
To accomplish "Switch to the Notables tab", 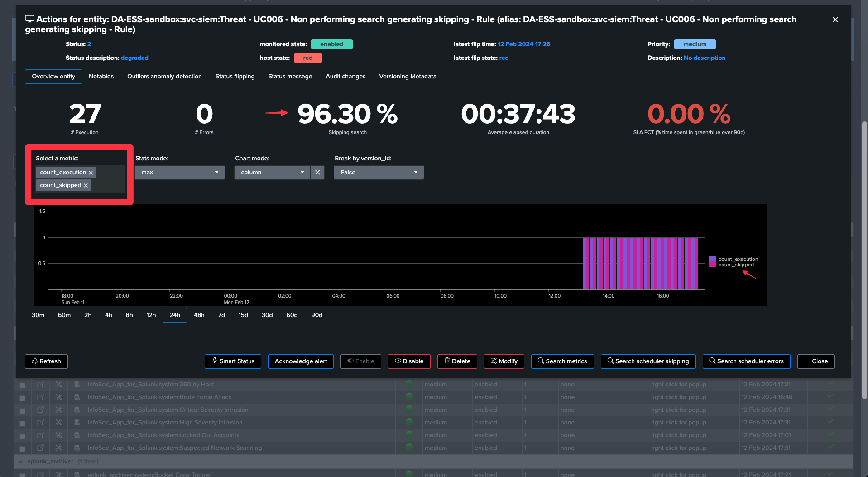I will (101, 77).
